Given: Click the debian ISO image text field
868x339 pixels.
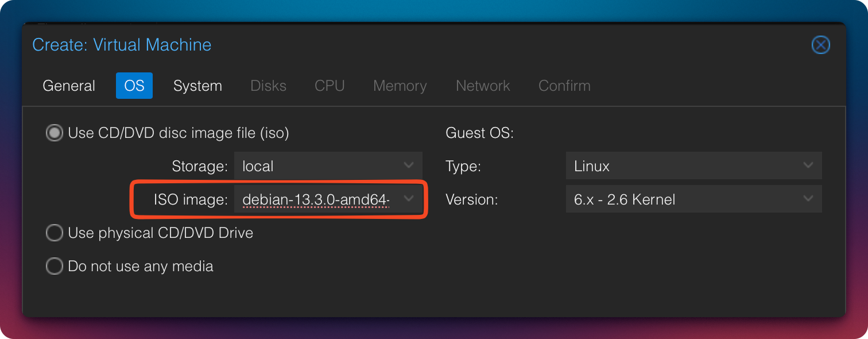Looking at the screenshot, I should (x=316, y=199).
